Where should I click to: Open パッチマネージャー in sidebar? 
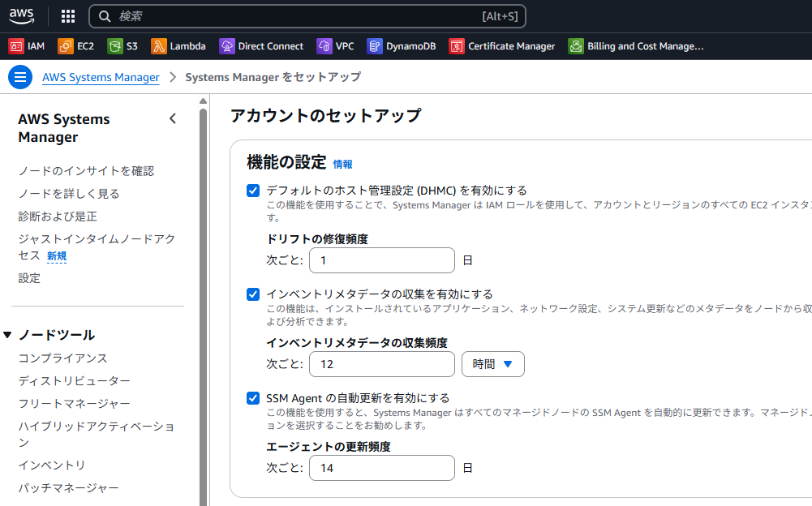tap(68, 488)
